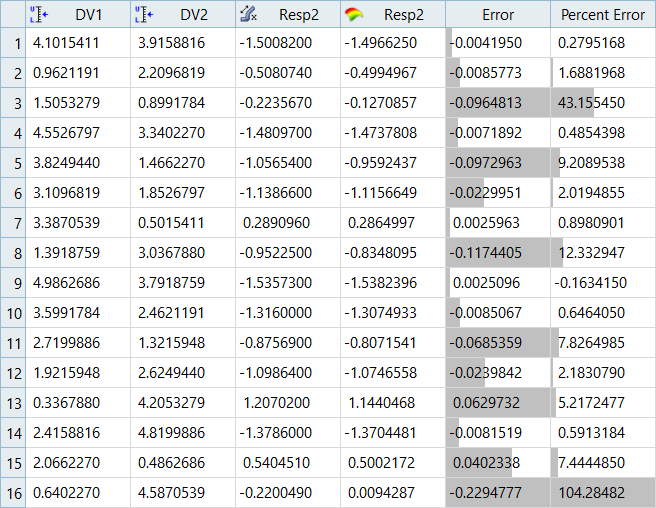656x508 pixels.
Task: Highlight row 8 via its row number
Action: [x=13, y=253]
